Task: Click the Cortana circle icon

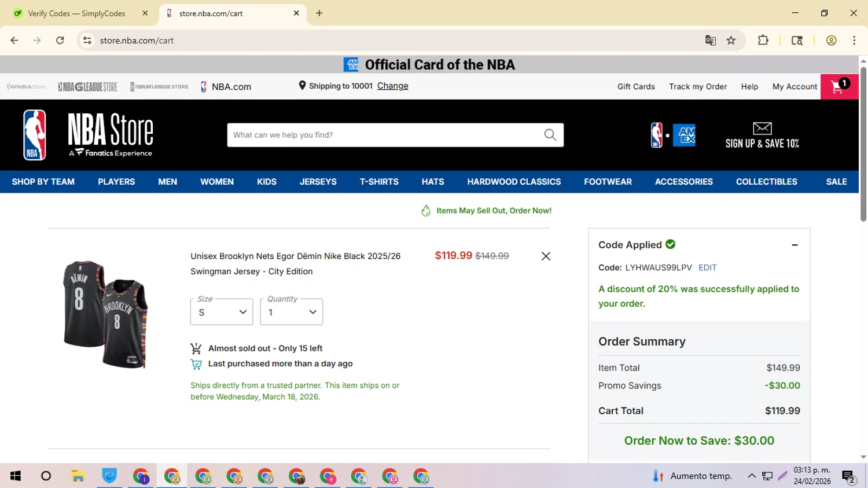Action: pyautogui.click(x=46, y=476)
